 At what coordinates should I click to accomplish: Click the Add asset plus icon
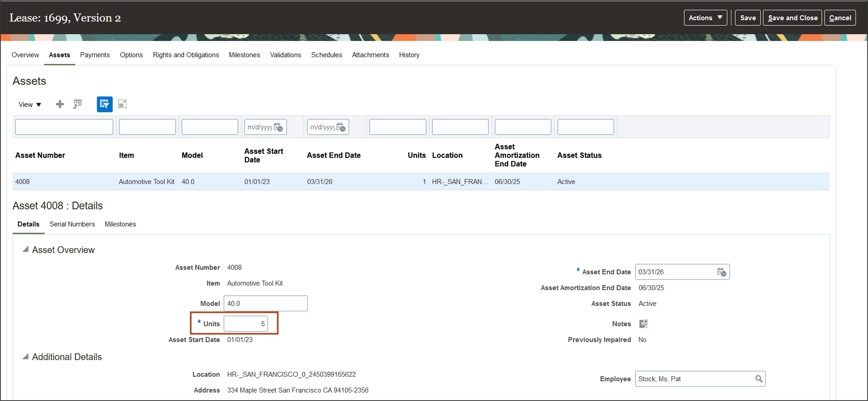click(x=60, y=104)
